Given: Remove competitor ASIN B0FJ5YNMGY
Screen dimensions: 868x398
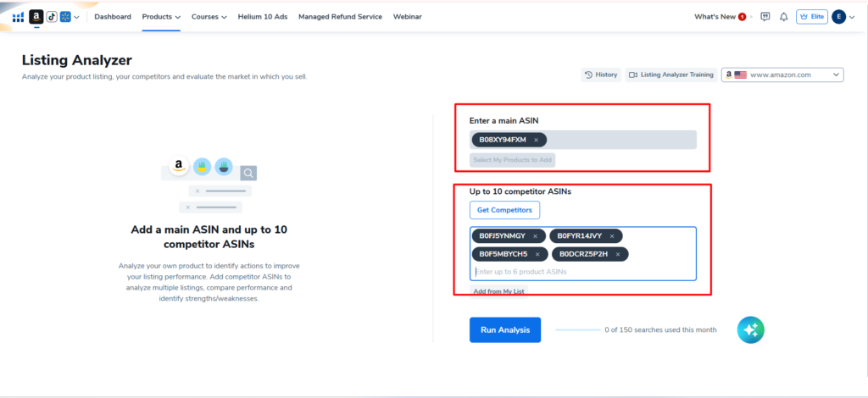Looking at the screenshot, I should coord(536,236).
